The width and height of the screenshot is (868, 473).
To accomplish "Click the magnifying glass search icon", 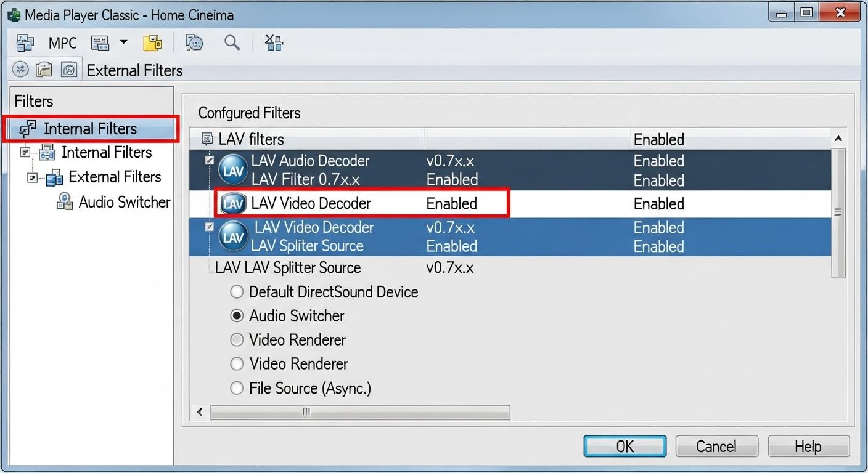I will click(x=232, y=43).
